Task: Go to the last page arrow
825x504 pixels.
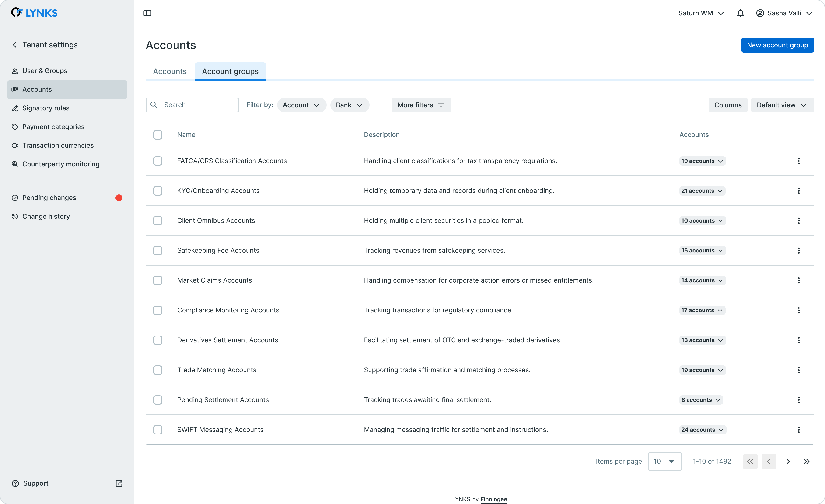Action: 806,462
